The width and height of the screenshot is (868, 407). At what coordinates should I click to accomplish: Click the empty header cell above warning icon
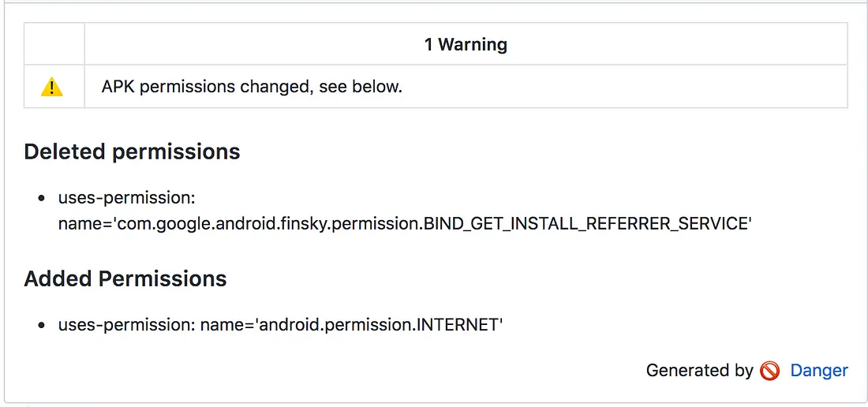pyautogui.click(x=54, y=45)
